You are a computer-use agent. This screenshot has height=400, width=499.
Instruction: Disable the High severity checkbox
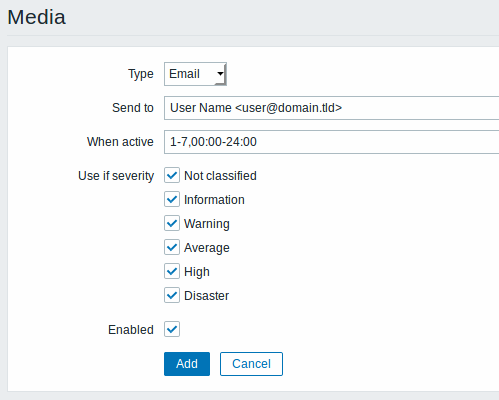pyautogui.click(x=172, y=271)
